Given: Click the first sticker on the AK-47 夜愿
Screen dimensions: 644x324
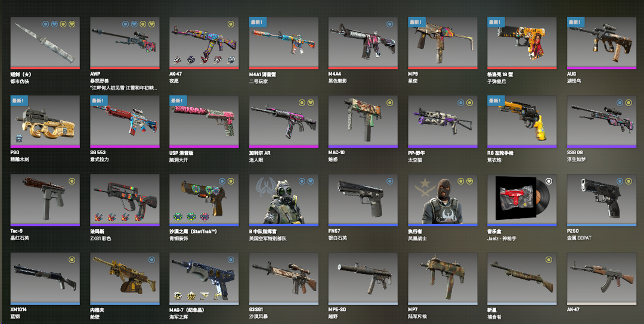Looking at the screenshot, I should pyautogui.click(x=178, y=60).
